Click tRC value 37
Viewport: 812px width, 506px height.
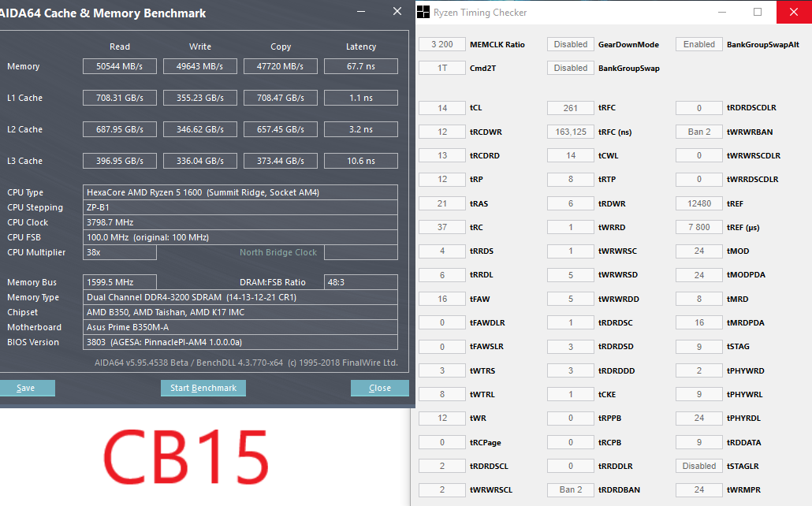tap(441, 227)
